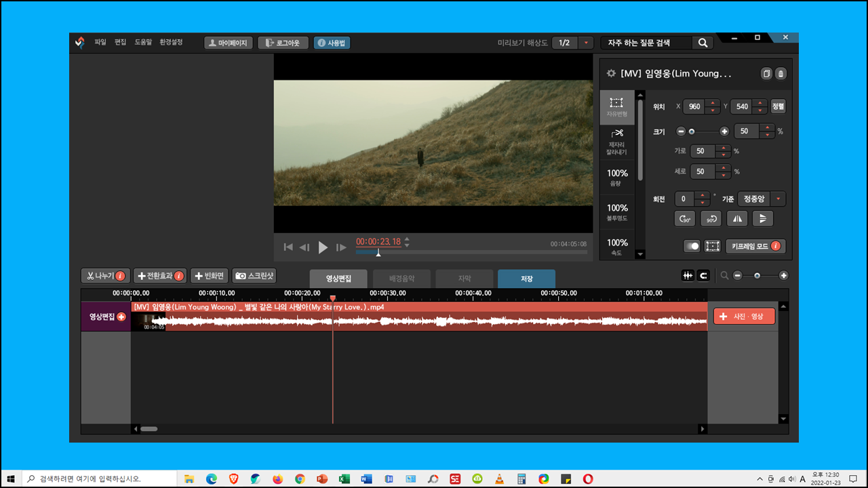This screenshot has height=488, width=868.
Task: Click the timecode up arrow
Action: point(407,239)
